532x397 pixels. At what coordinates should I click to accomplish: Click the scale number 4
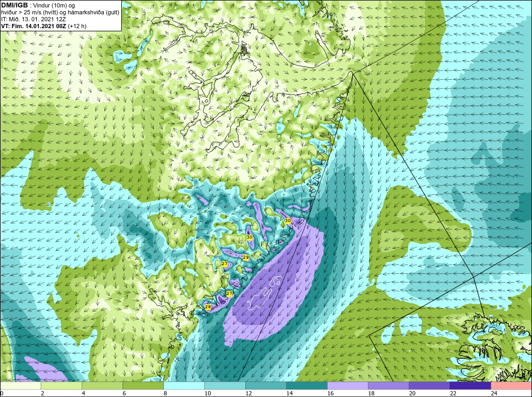84,393
